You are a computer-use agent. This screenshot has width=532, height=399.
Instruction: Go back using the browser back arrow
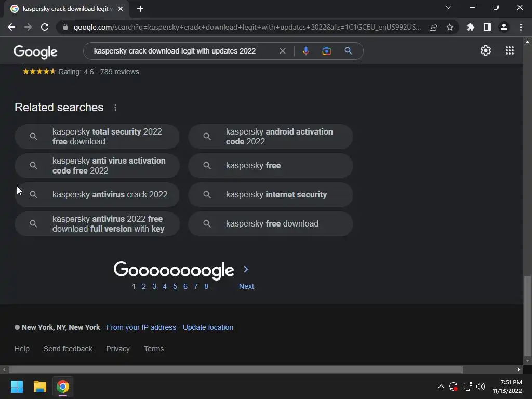(x=11, y=27)
